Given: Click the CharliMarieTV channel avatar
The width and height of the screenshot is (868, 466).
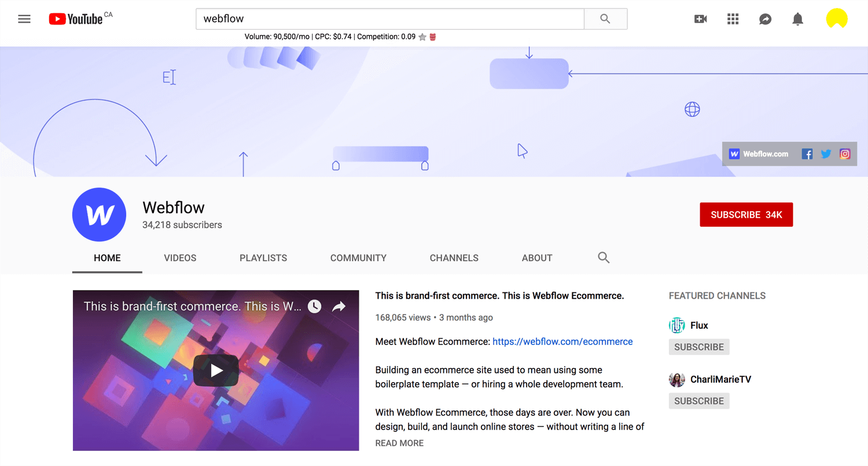Looking at the screenshot, I should pyautogui.click(x=677, y=380).
